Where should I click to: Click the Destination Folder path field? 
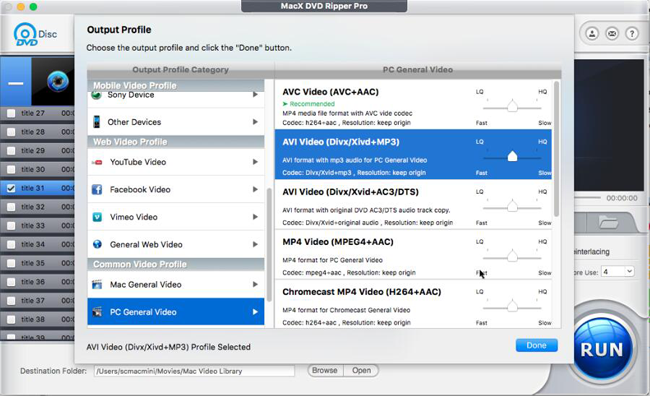(194, 371)
